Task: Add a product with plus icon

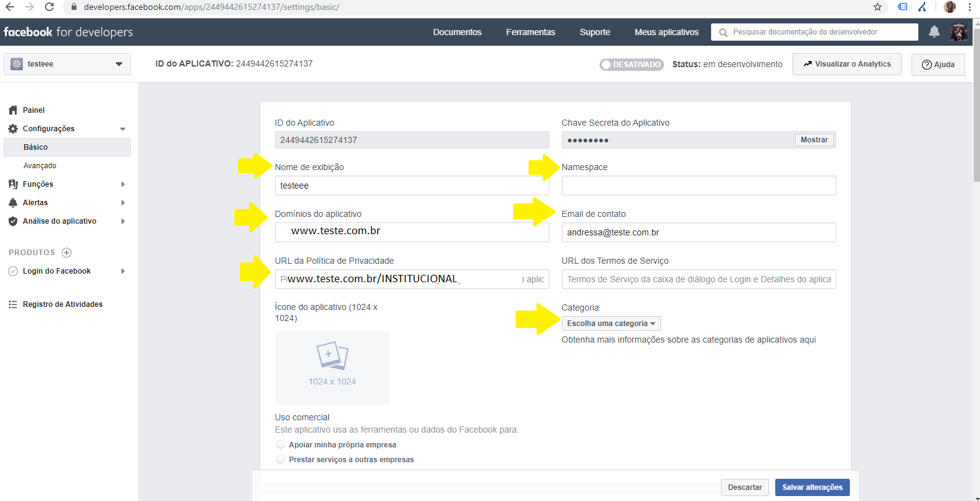Action: [67, 252]
